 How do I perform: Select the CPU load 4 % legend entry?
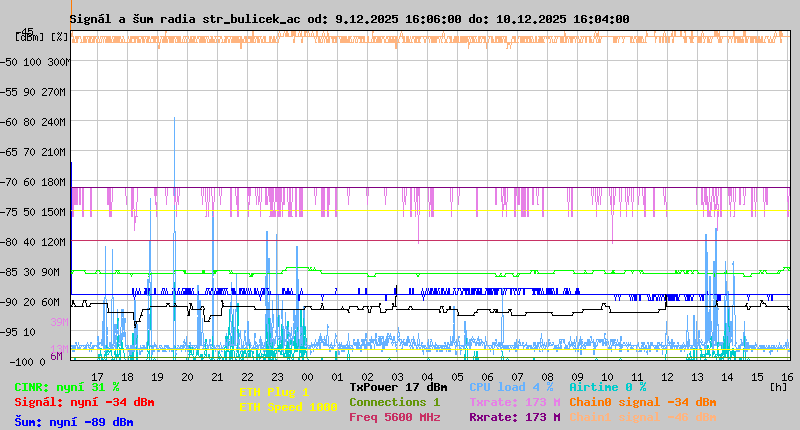click(x=511, y=386)
